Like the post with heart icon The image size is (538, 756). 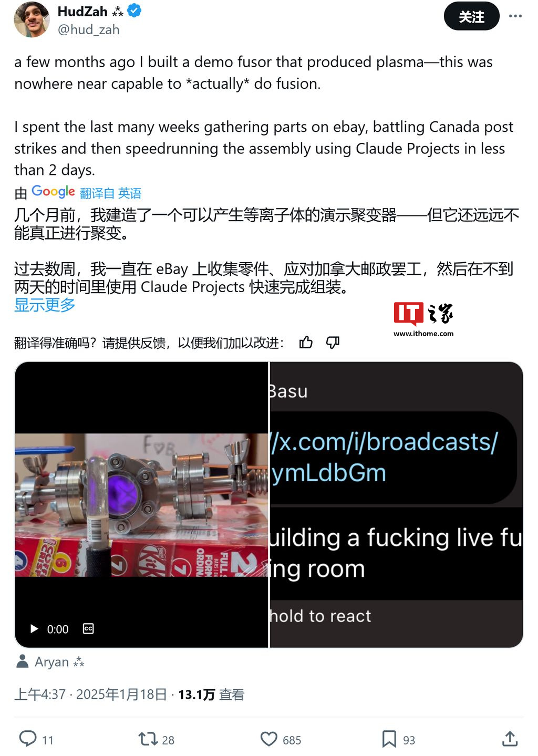pyautogui.click(x=269, y=739)
